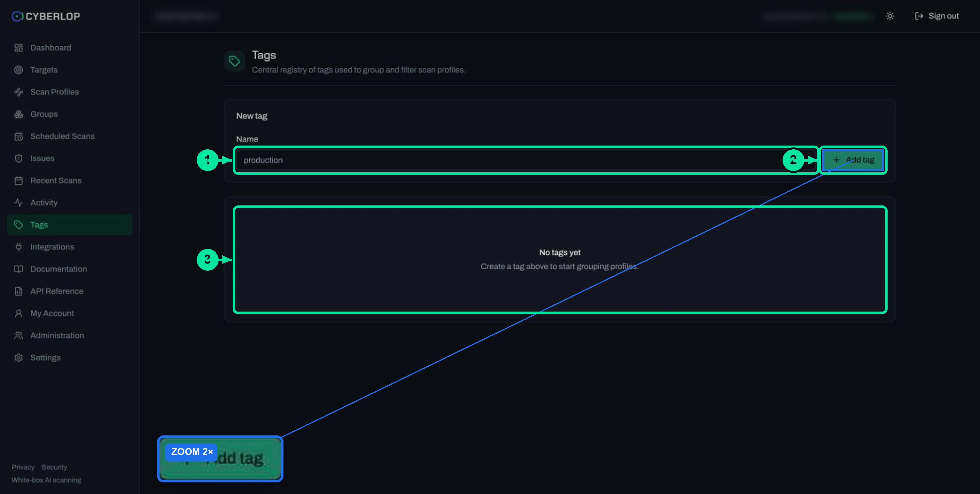The image size is (980, 494).
Task: Open the Issues page
Action: [x=70, y=158]
